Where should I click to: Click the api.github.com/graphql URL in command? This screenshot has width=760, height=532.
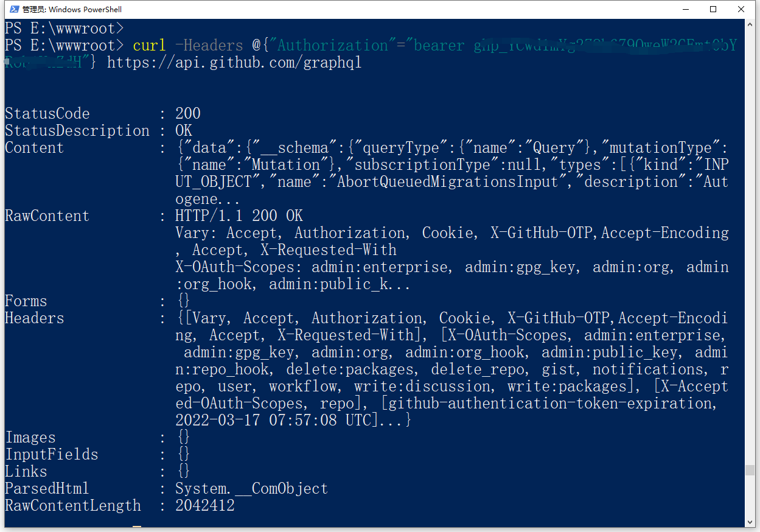[x=234, y=62]
